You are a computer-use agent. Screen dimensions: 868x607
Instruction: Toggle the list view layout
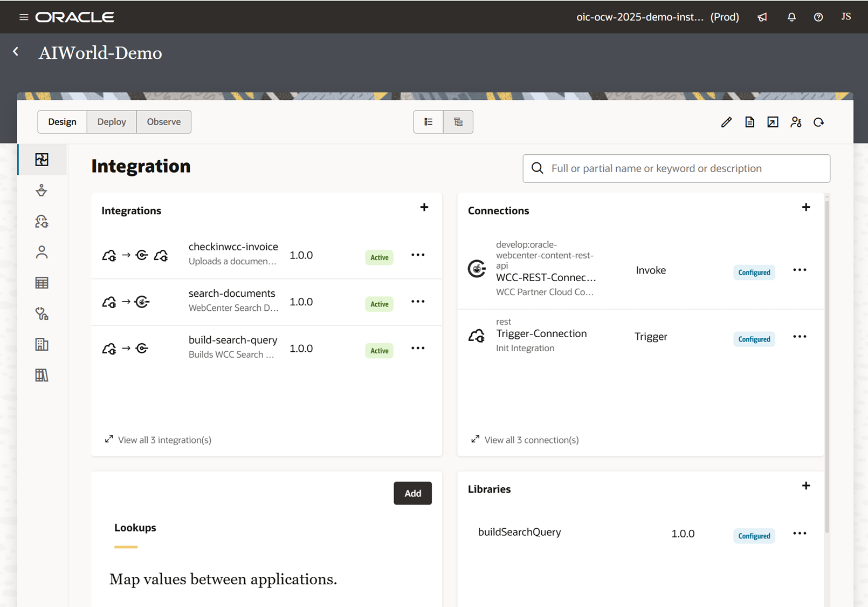coord(428,122)
